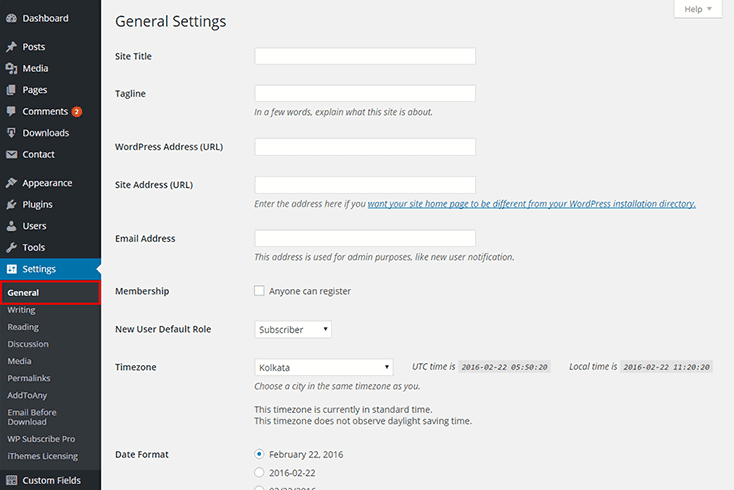Click the Tagline input field

coord(365,94)
